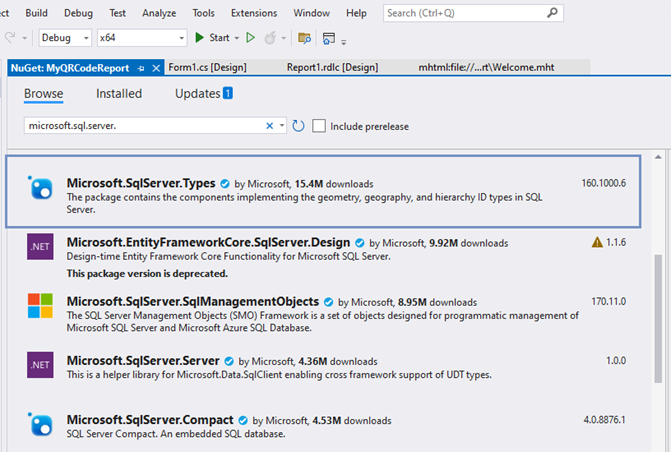Image resolution: width=671 pixels, height=452 pixels.
Task: Click the package list scrollbar thumb
Action: click(x=658, y=319)
